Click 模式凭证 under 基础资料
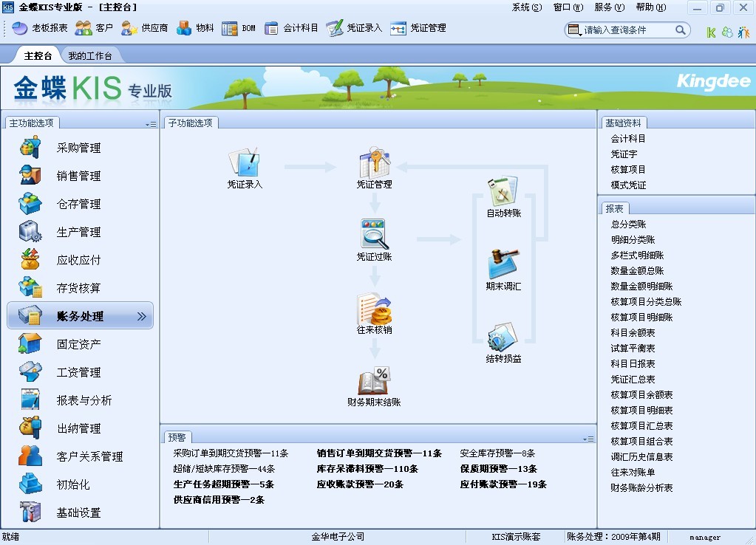 628,185
